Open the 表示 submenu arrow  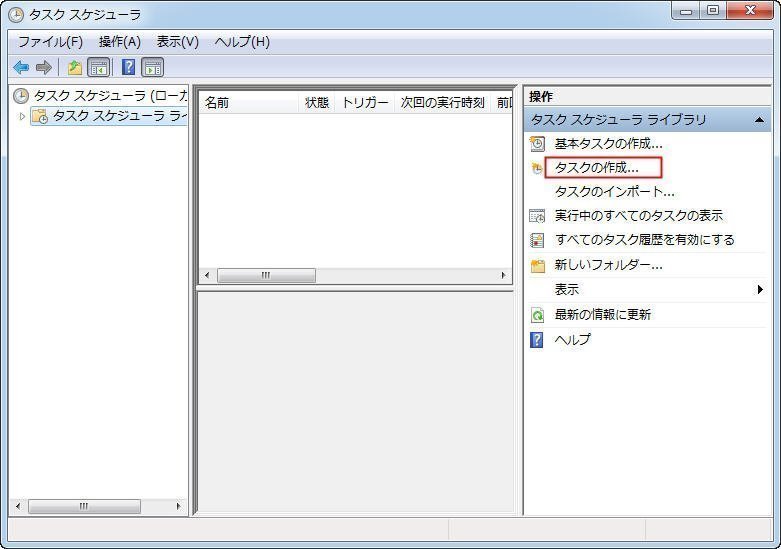click(760, 289)
